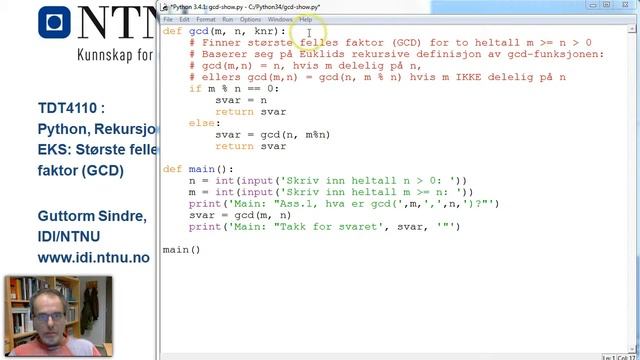Click the 'ellers gcd(m,n)' comment line

click(x=377, y=77)
